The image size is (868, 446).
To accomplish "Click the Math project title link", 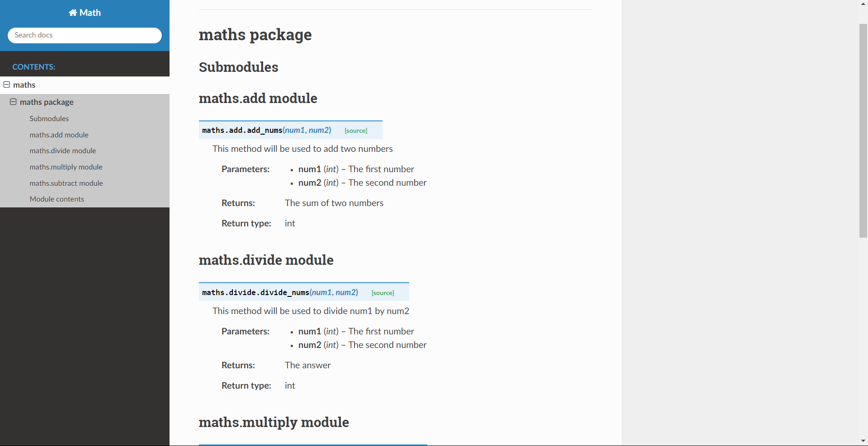I will pyautogui.click(x=90, y=13).
